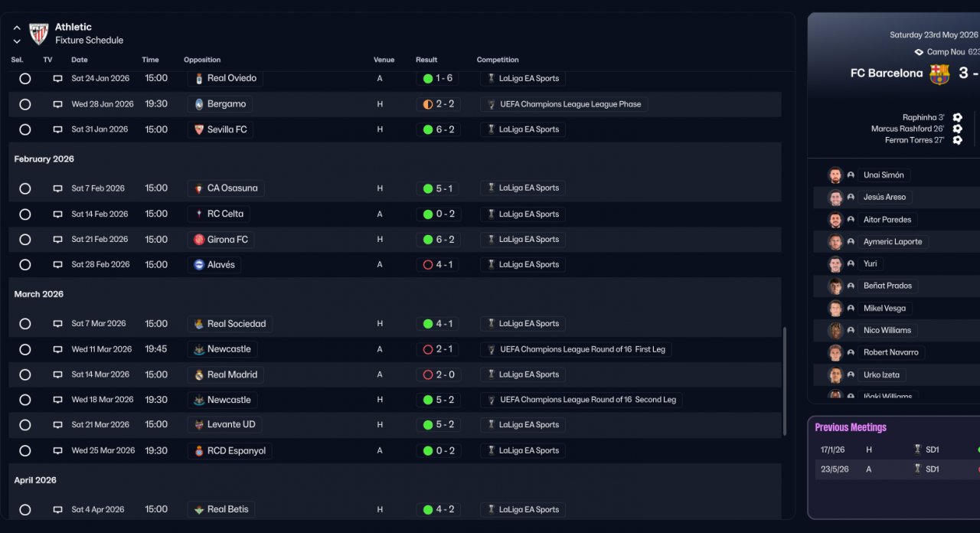Screen dimensions: 980x533
Task: Sort fixtures by Competition column
Action: tap(498, 60)
